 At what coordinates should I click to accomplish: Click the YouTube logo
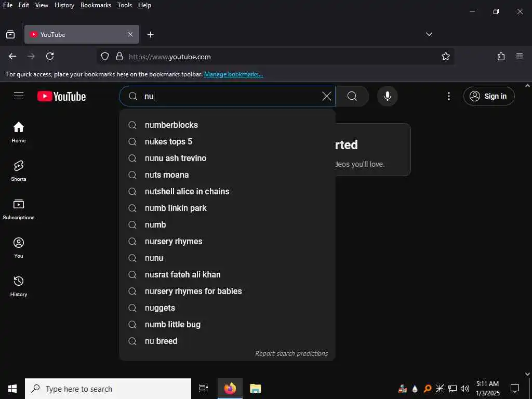click(x=61, y=96)
